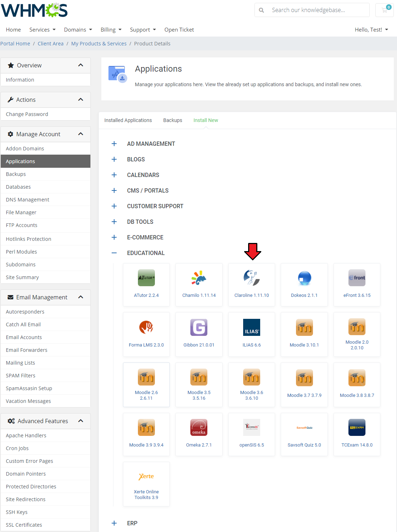Select the Forma LMS 2.3.0 icon
Screen dimensions: 397x532
[146, 327]
